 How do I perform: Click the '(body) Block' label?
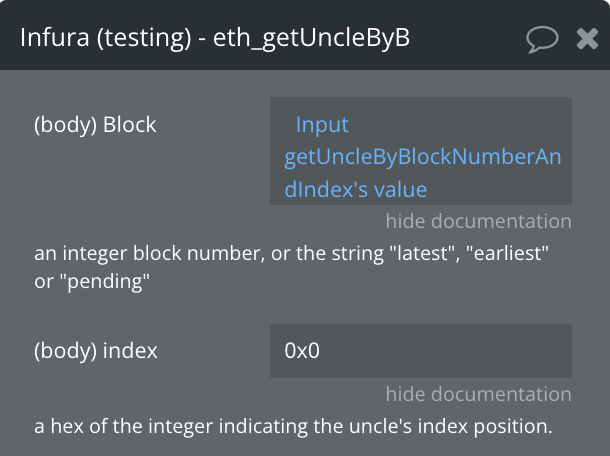pyautogui.click(x=95, y=125)
